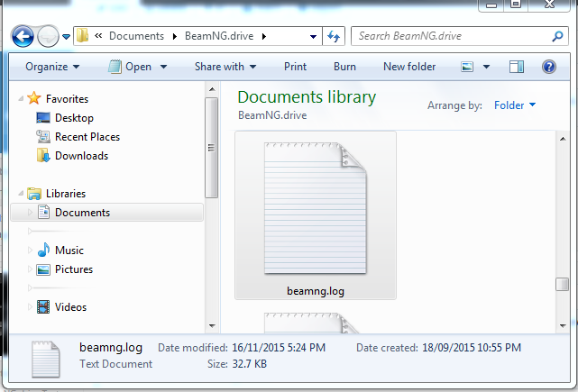The width and height of the screenshot is (578, 392).
Task: Click the Libraries folder icon
Action: click(x=34, y=194)
